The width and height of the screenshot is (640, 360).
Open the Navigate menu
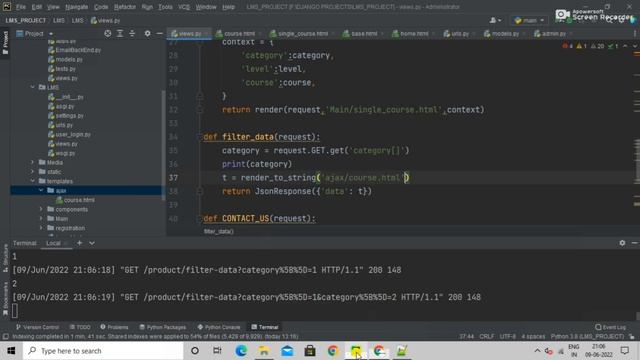(76, 7)
